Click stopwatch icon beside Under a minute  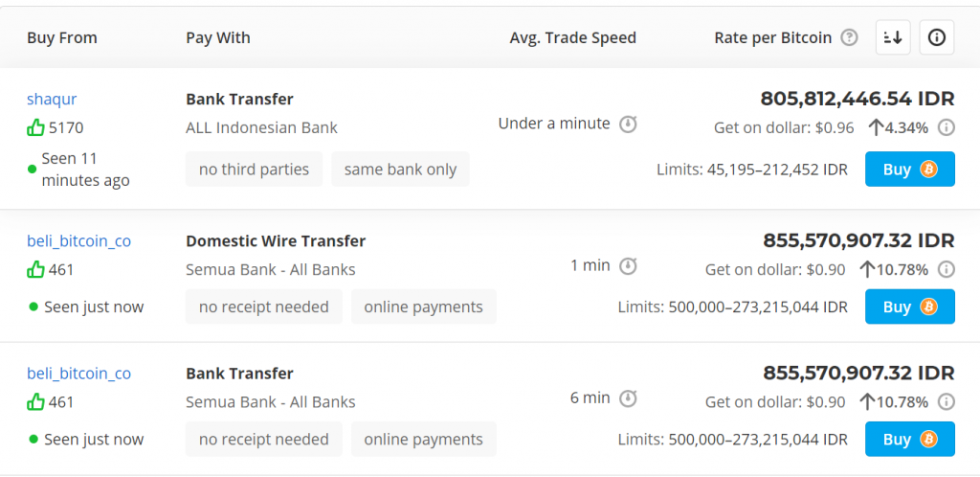click(628, 125)
